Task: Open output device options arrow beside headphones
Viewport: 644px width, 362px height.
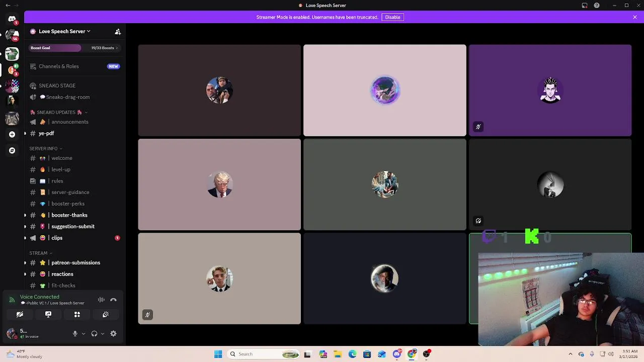Action: pos(103,333)
